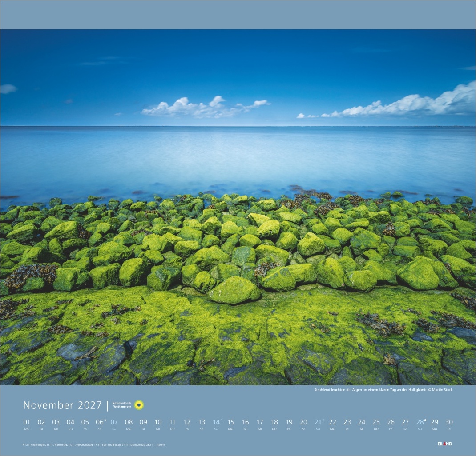
Task: Click the moon phase symbol beside 21
Action: point(323,420)
